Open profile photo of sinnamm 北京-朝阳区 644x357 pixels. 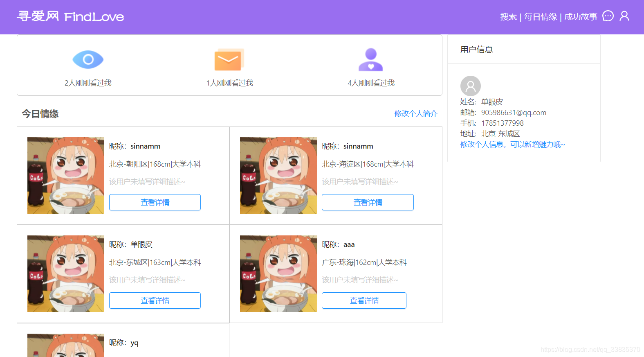65,175
